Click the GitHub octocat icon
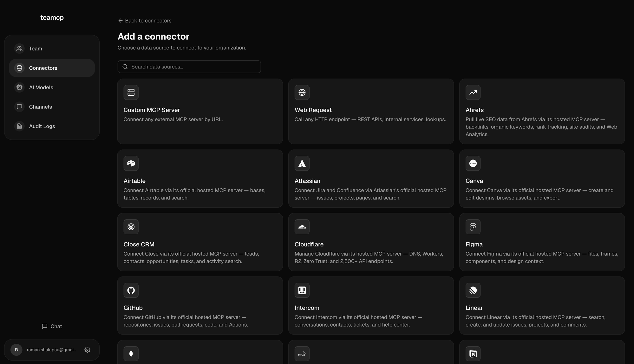Image resolution: width=634 pixels, height=364 pixels. tap(131, 290)
